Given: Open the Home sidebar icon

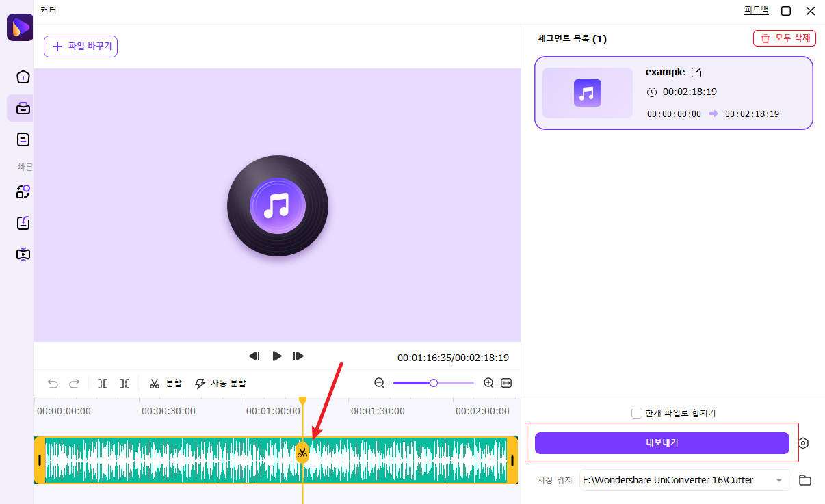Looking at the screenshot, I should click(23, 77).
